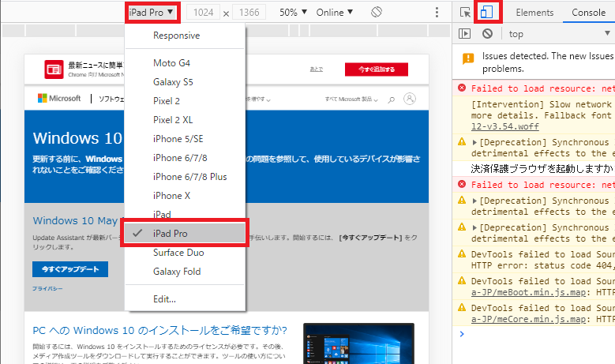The width and height of the screenshot is (615, 364).
Task: Select Galaxy S5 device
Action: pos(185,82)
